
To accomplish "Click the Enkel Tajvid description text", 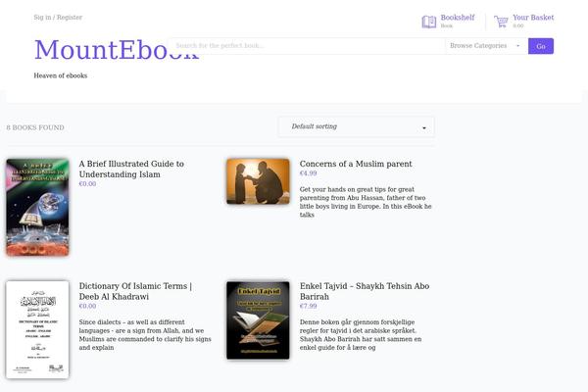I will tap(361, 334).
